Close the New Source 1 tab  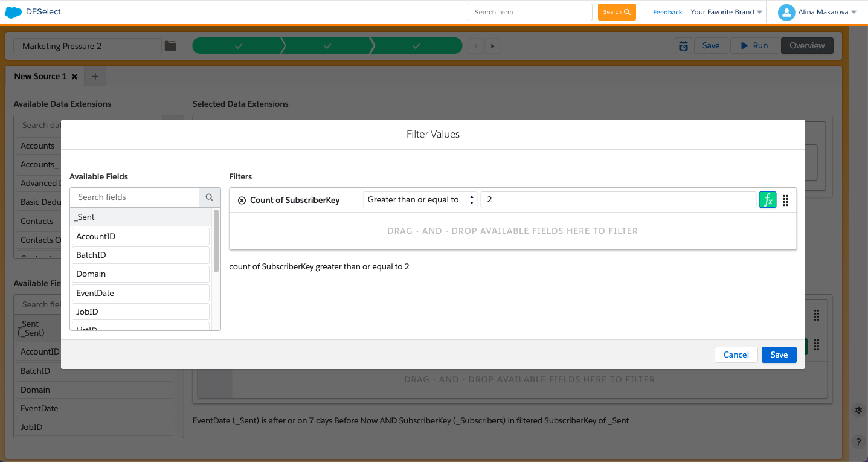[74, 77]
